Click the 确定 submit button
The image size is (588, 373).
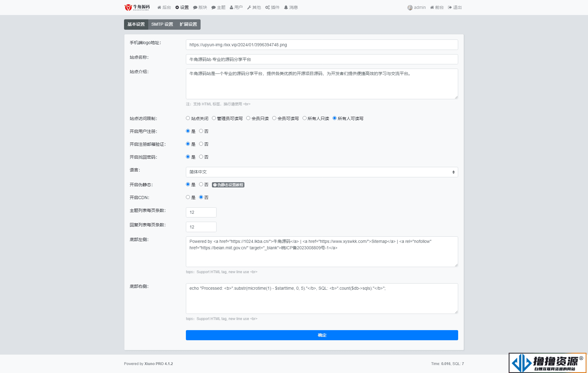(322, 335)
